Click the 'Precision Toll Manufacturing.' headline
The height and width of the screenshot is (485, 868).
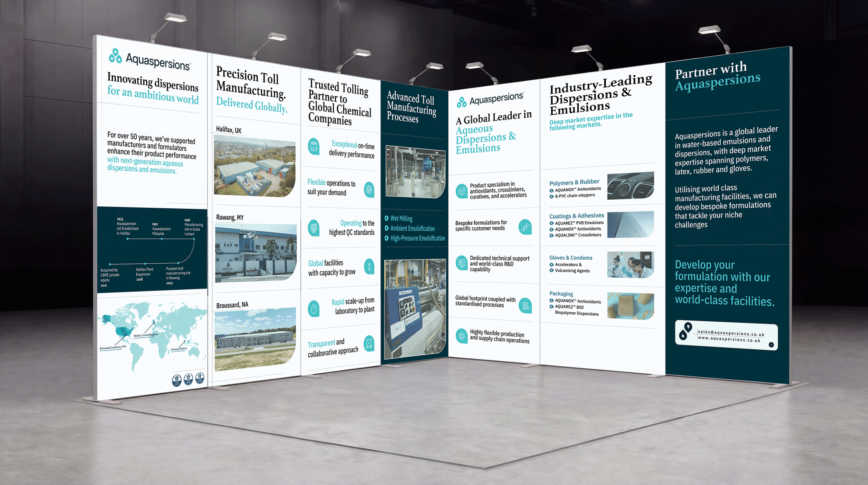(x=251, y=83)
